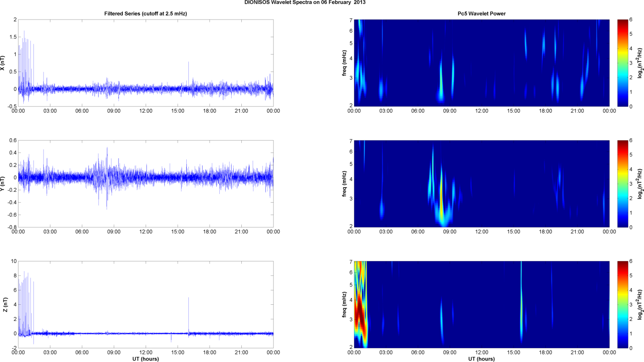644x362 pixels.
Task: Click the 09:00 tick under Y time series
Action: [114, 232]
